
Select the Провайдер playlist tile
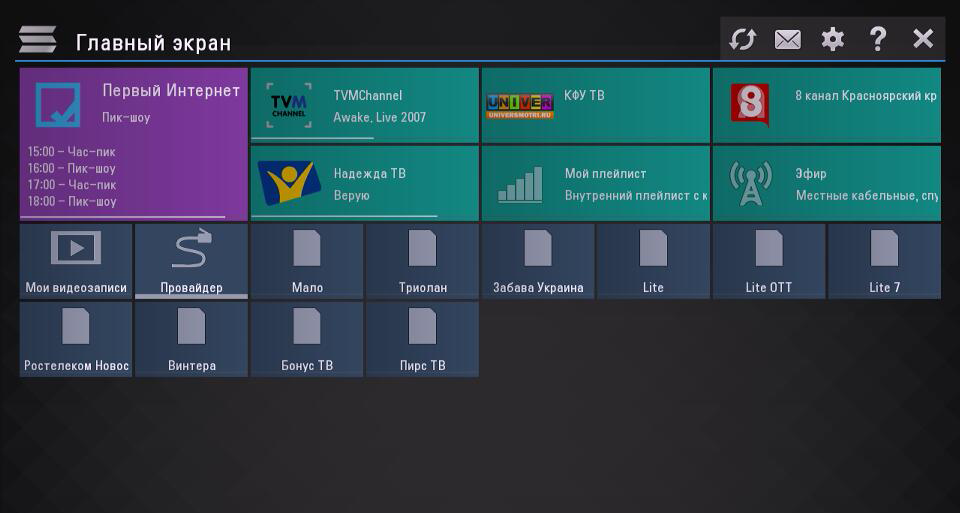(191, 261)
